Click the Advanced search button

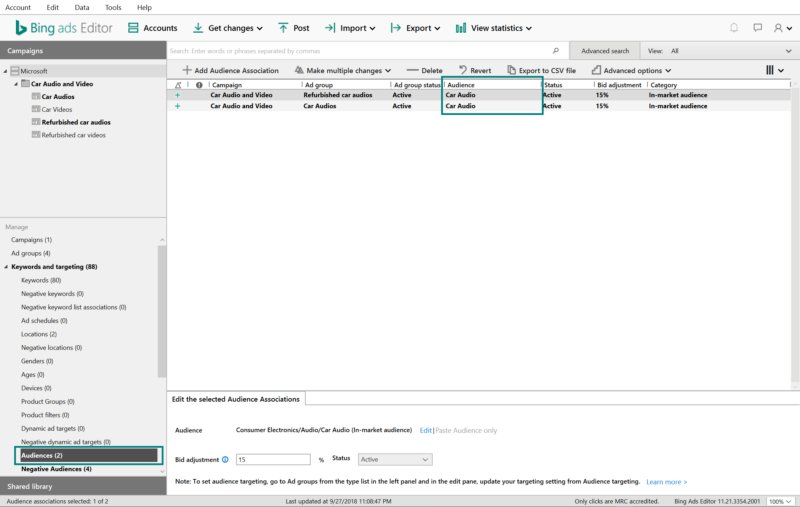pyautogui.click(x=605, y=51)
